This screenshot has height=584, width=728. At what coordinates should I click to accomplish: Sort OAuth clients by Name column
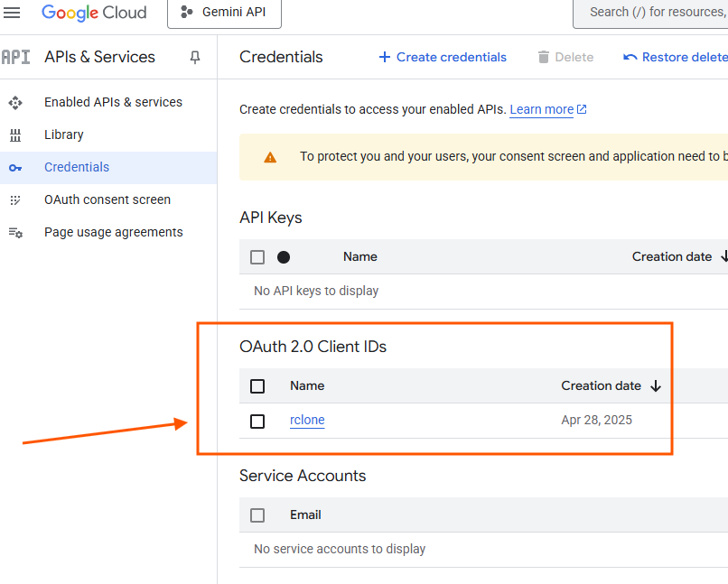307,385
